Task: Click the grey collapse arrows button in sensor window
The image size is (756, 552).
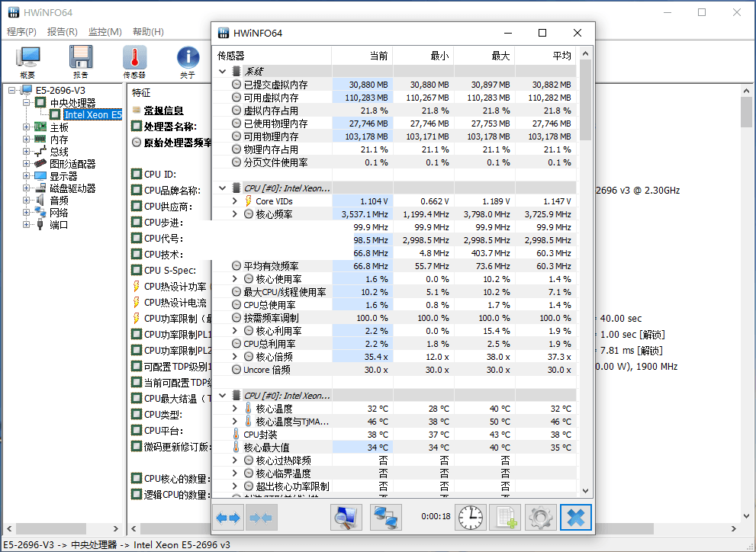Action: (x=262, y=518)
